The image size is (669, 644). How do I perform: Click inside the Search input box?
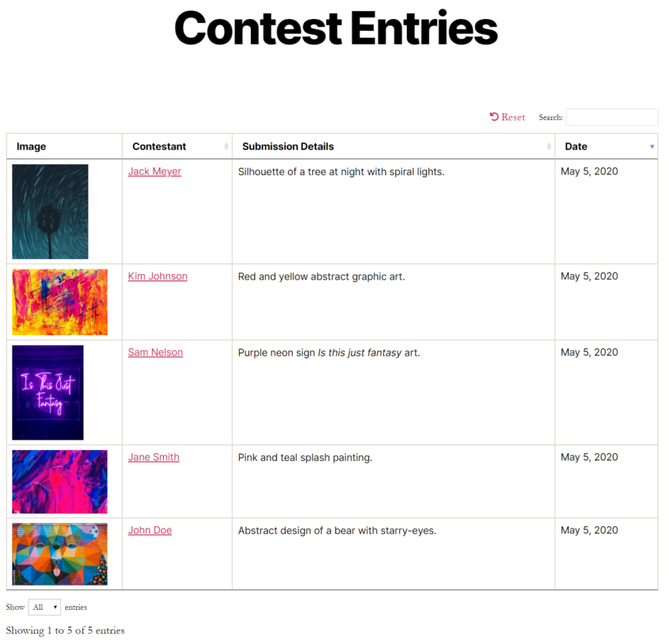click(x=612, y=117)
